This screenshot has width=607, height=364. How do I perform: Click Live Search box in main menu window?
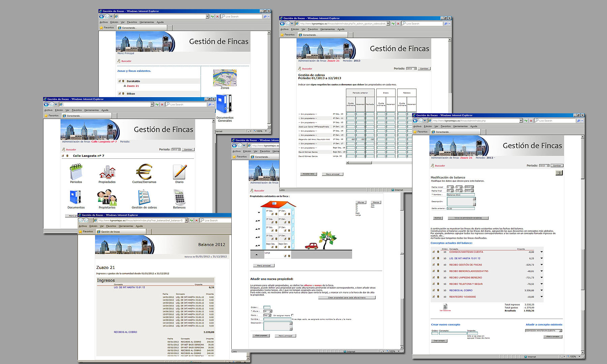click(241, 17)
